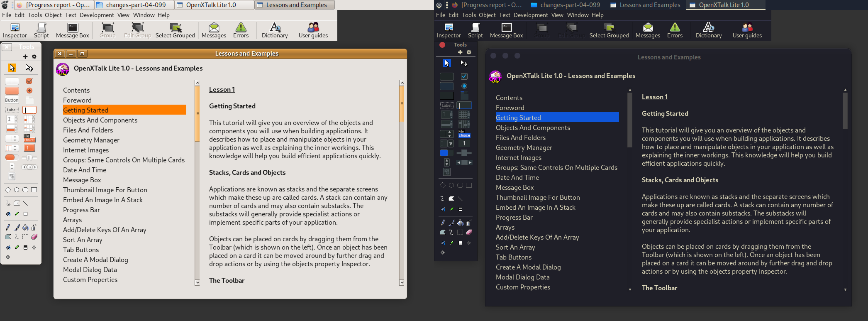The image size is (868, 321).
Task: Click down arrow of light window lesson list scrollbar
Action: [197, 282]
